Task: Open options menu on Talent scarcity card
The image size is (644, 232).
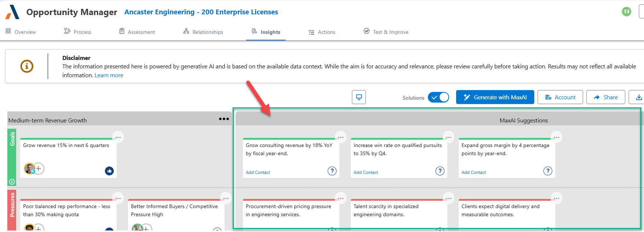Action: 448,198
